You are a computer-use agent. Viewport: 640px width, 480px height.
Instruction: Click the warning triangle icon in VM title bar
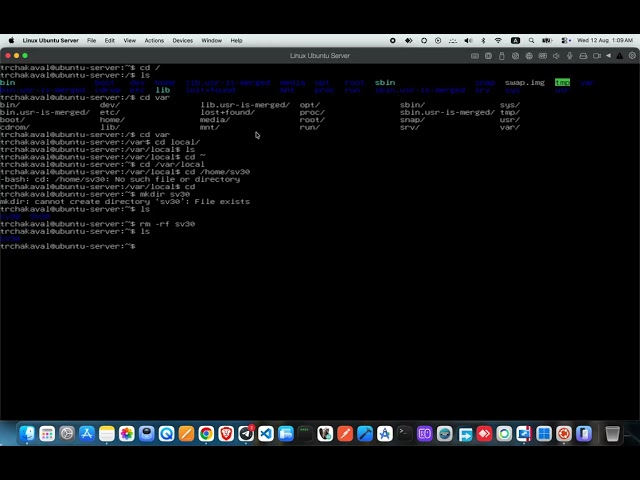620,56
